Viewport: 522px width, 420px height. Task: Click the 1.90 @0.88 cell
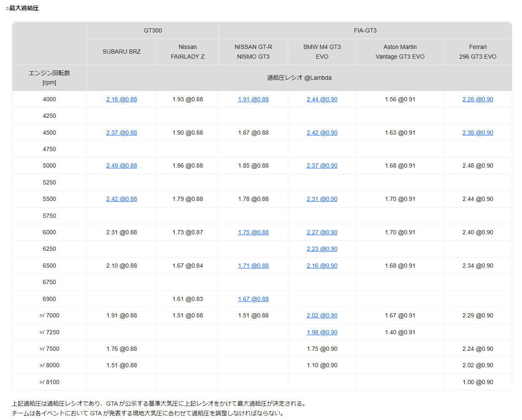coord(188,133)
